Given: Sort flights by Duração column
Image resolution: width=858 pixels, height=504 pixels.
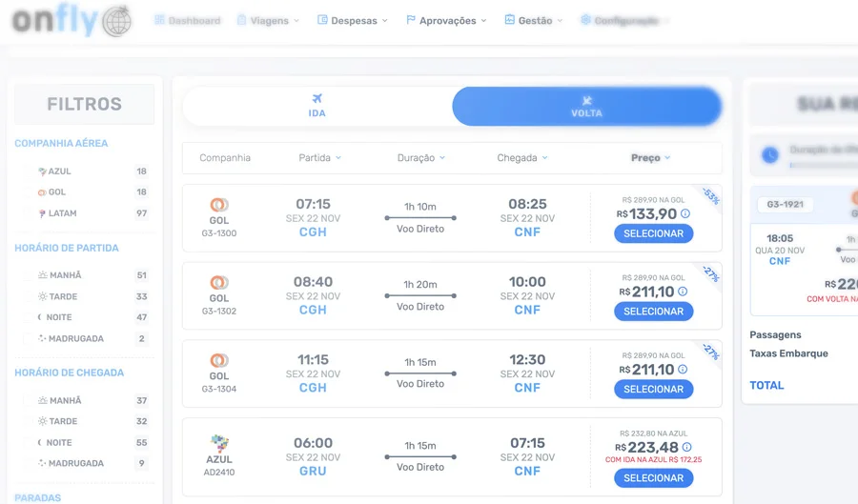Looking at the screenshot, I should [x=421, y=157].
